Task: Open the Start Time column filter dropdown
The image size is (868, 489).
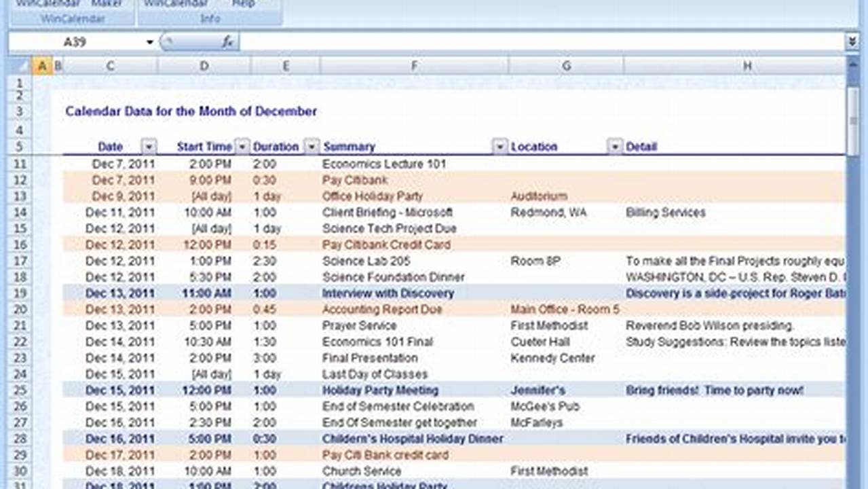Action: coord(242,146)
